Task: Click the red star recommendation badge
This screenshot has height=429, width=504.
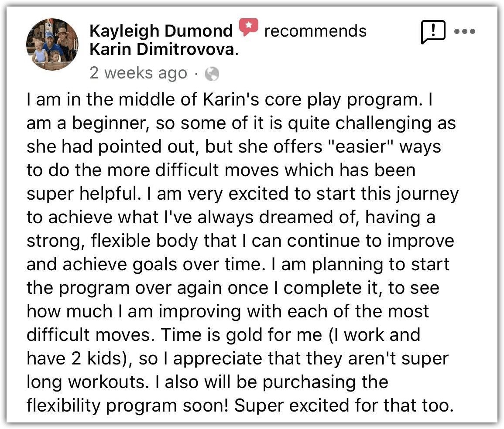Action: tap(248, 27)
